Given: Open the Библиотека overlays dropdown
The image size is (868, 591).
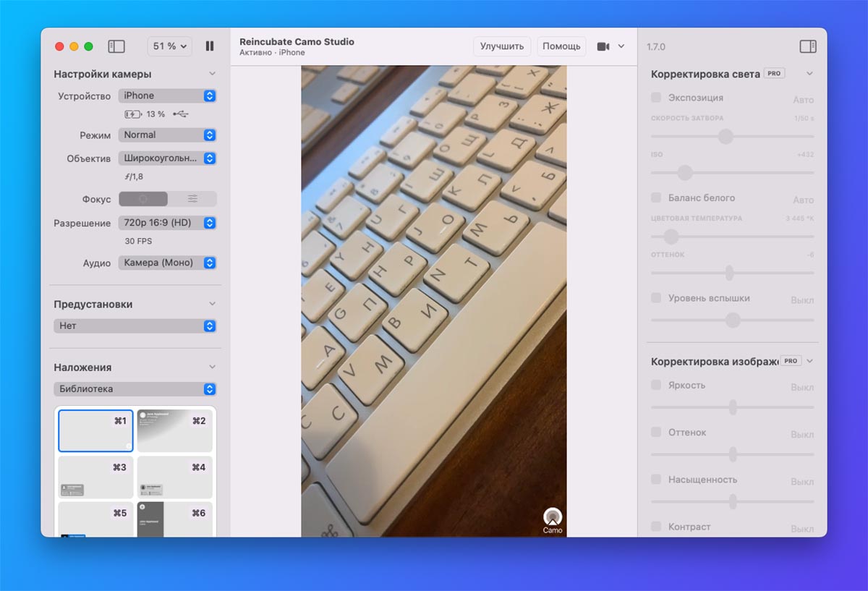Looking at the screenshot, I should [135, 388].
